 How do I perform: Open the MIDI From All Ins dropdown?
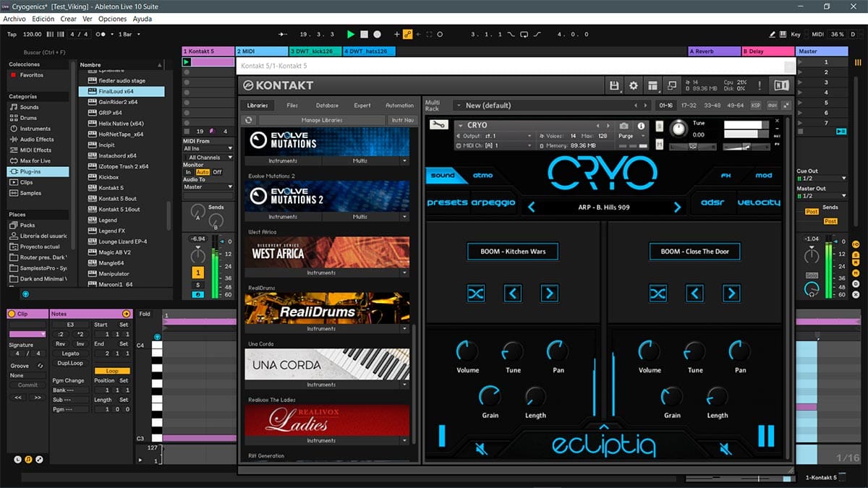208,148
